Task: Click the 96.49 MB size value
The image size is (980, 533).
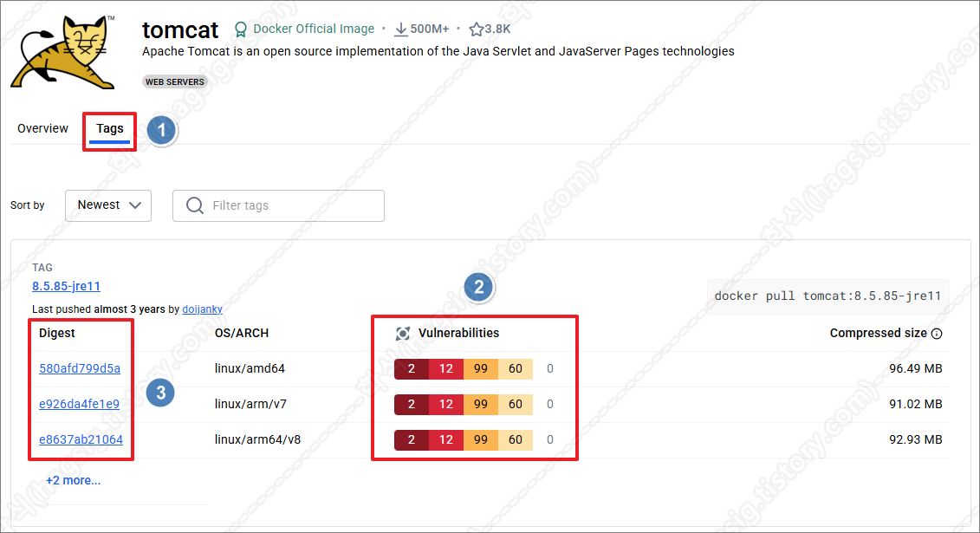Action: [x=916, y=368]
